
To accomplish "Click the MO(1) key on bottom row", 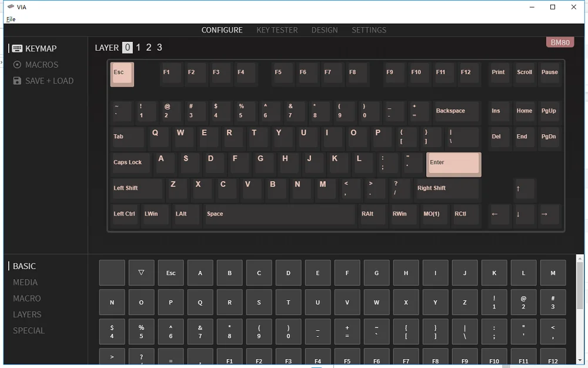I will click(x=434, y=214).
